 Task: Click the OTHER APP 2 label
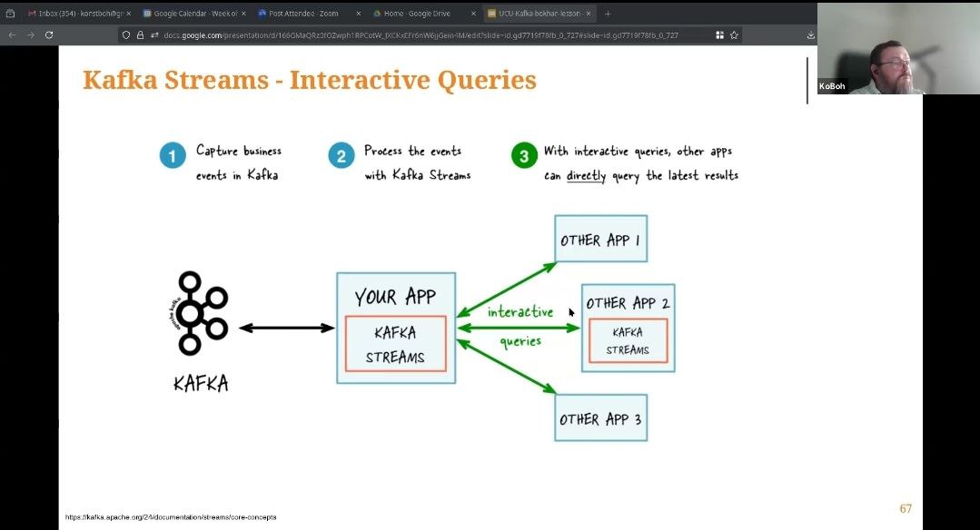tap(628, 303)
